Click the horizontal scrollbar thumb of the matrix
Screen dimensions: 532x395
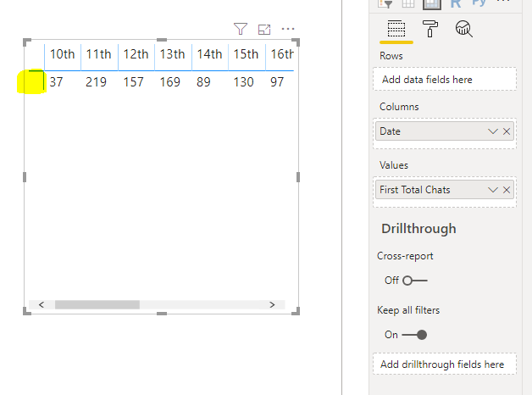[x=97, y=305]
